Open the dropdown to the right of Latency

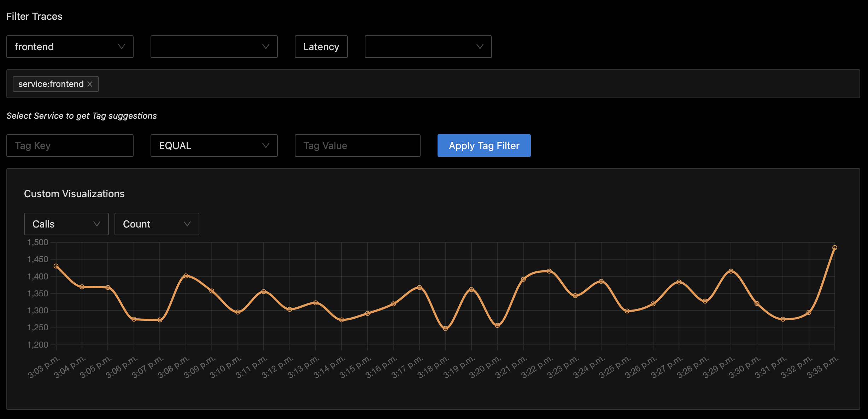428,47
